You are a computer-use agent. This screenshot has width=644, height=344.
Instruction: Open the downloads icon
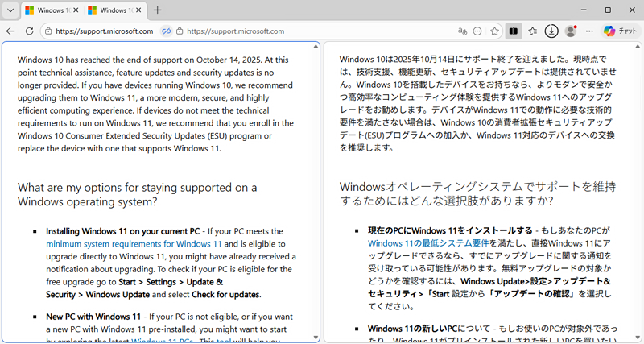point(551,31)
